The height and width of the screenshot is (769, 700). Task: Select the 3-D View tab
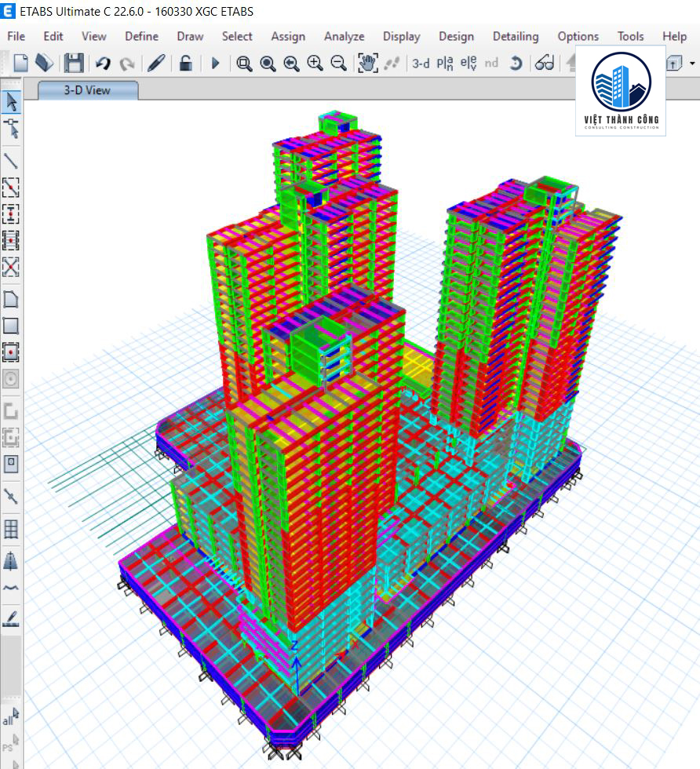(x=88, y=90)
